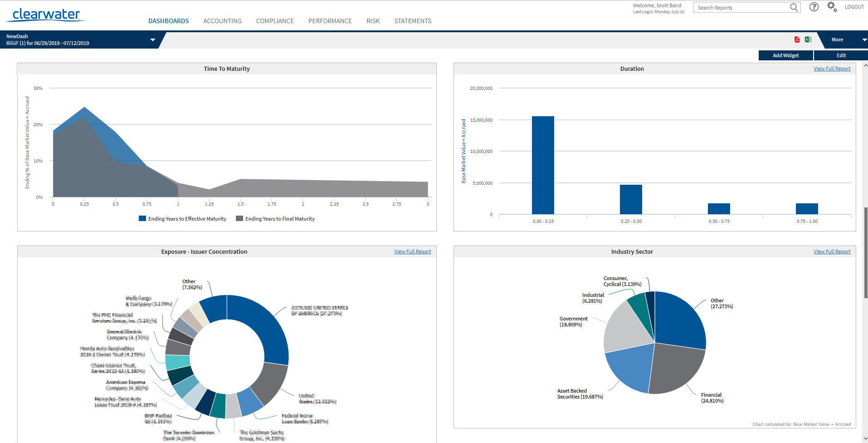
Task: Toggle Ending Years to Final Maturity legend
Action: [x=275, y=219]
